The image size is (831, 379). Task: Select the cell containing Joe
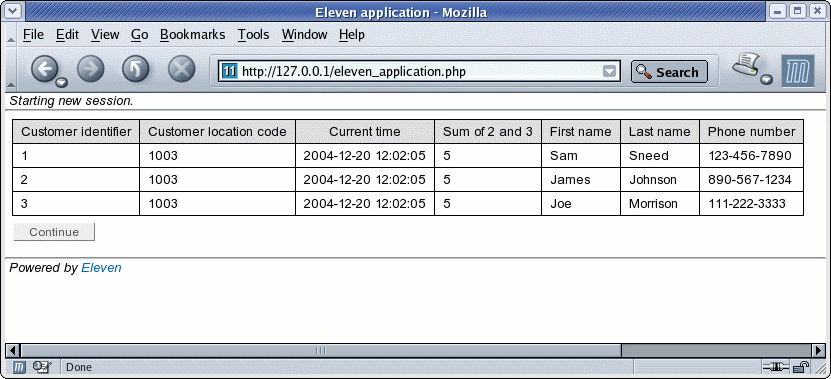click(580, 204)
